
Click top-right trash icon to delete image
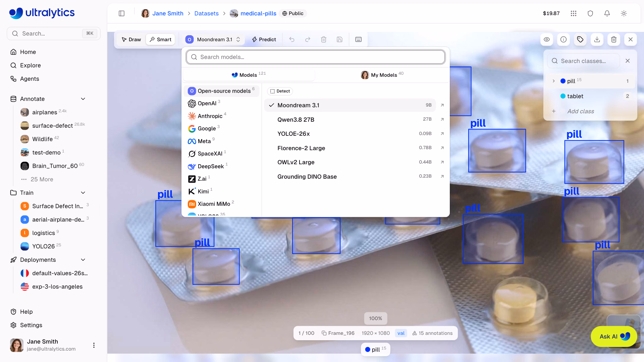(x=614, y=40)
